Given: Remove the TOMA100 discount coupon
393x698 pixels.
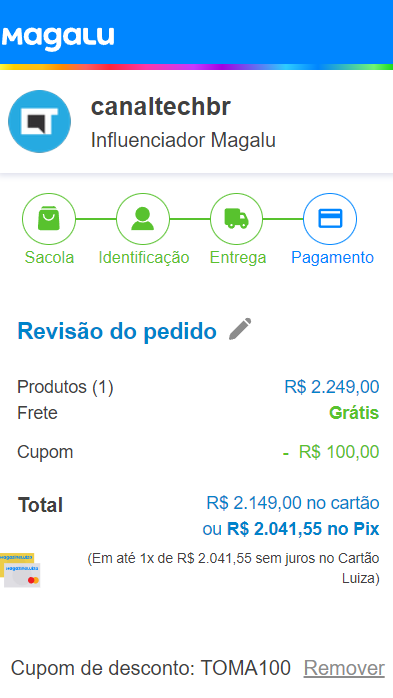Looking at the screenshot, I should tap(344, 668).
